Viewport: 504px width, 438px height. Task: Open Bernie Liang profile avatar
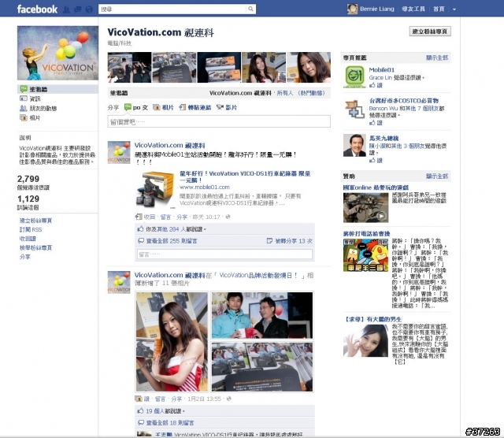352,9
